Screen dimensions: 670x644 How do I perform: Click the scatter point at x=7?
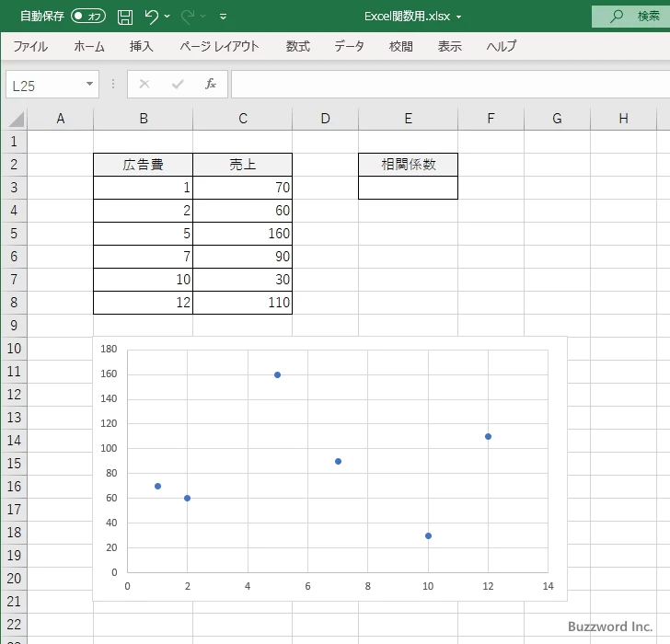(x=338, y=461)
